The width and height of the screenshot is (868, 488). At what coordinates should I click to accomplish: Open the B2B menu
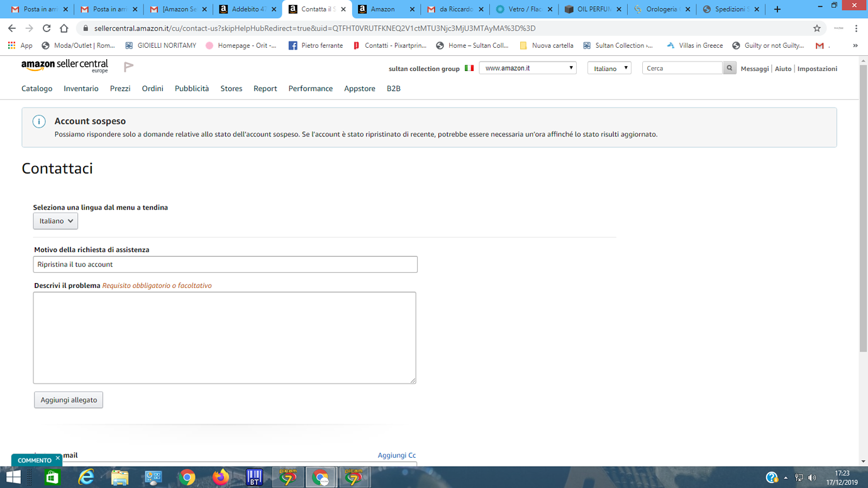(x=394, y=89)
